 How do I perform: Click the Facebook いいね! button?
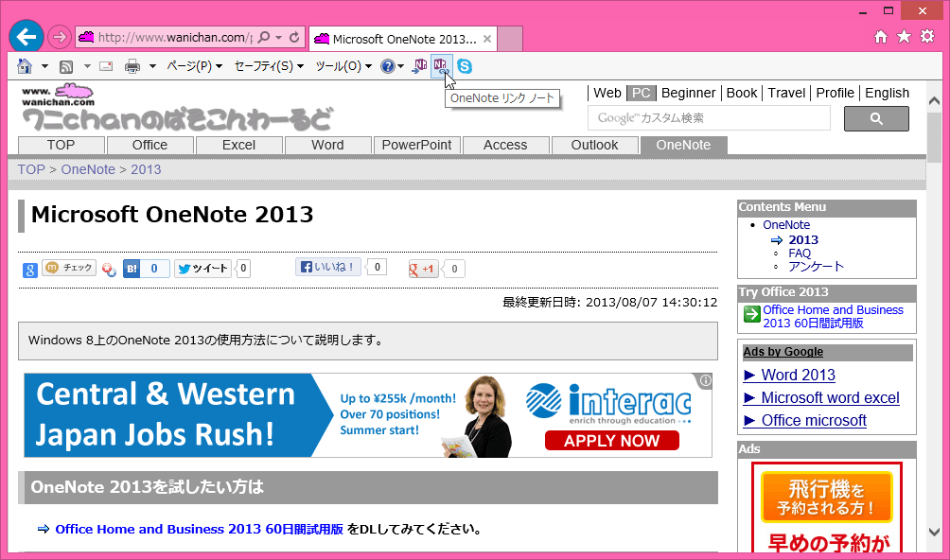[327, 267]
